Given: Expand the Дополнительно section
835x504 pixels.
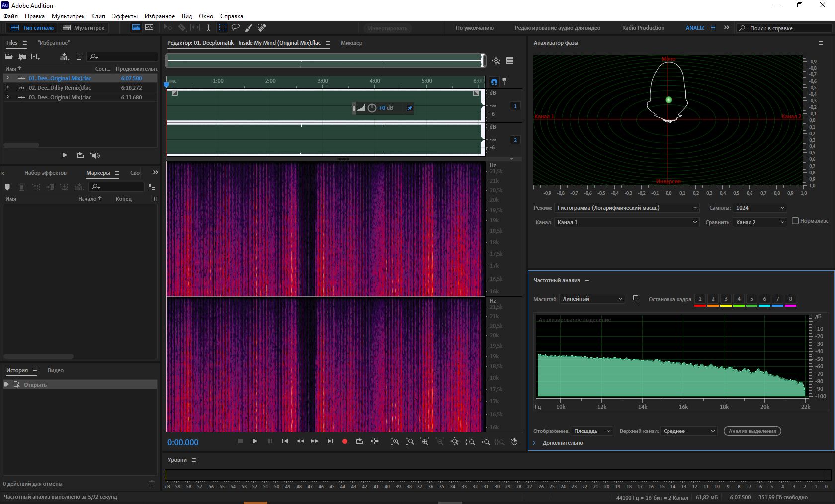Looking at the screenshot, I should click(535, 443).
